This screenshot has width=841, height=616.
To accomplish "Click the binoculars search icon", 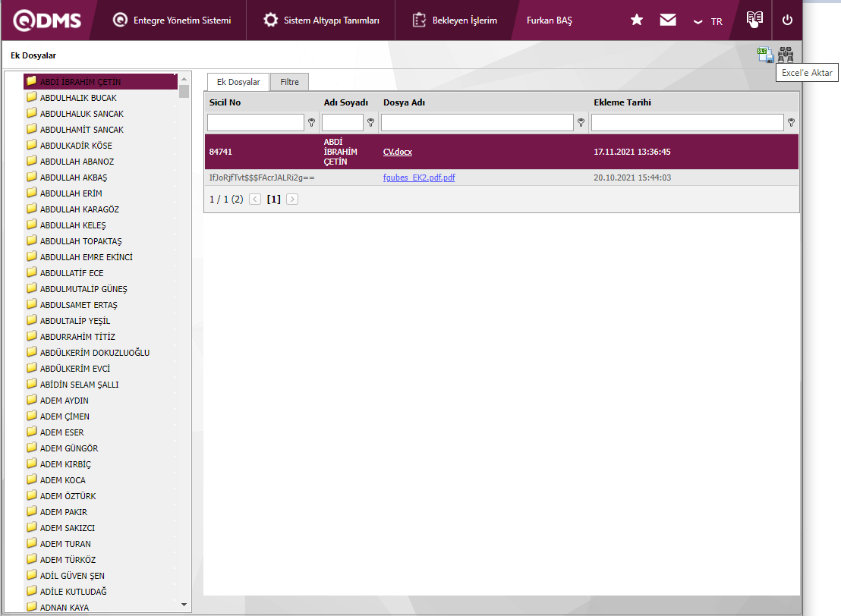I will click(x=786, y=55).
